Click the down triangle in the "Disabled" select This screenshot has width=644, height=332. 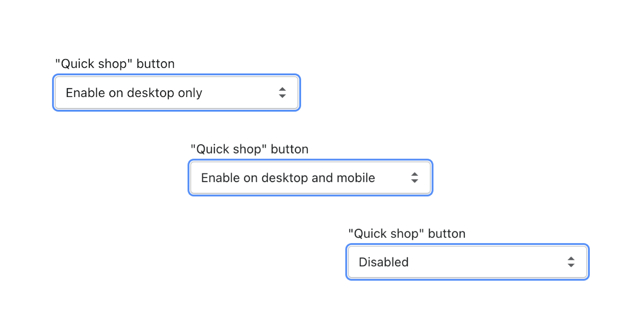coord(571,266)
